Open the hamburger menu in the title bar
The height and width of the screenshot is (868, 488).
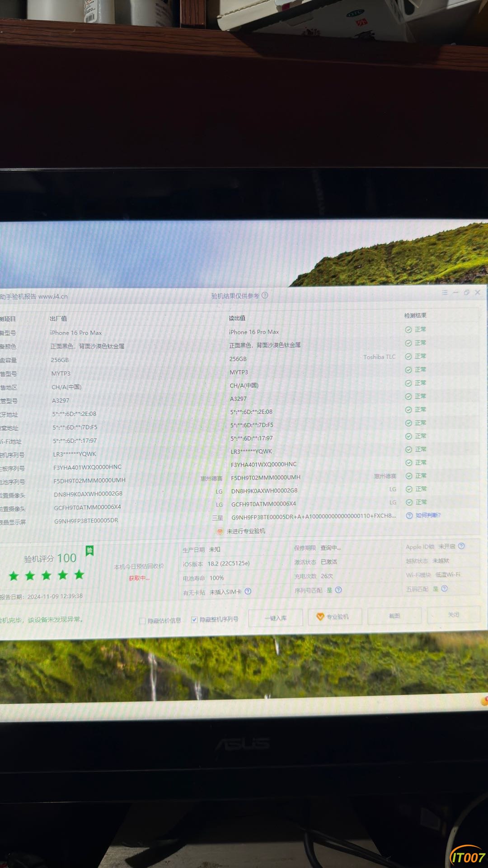pyautogui.click(x=445, y=293)
